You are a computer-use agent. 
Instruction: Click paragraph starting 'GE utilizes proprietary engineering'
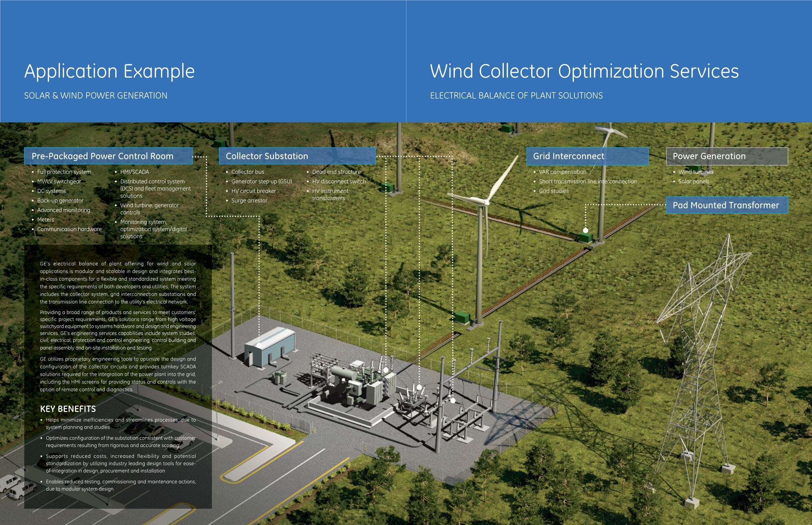point(118,374)
